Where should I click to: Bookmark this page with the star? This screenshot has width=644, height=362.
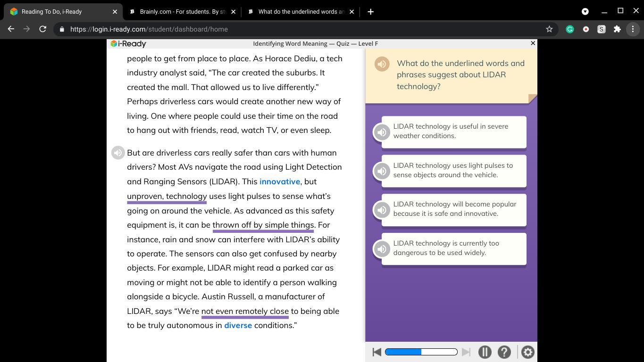click(549, 29)
